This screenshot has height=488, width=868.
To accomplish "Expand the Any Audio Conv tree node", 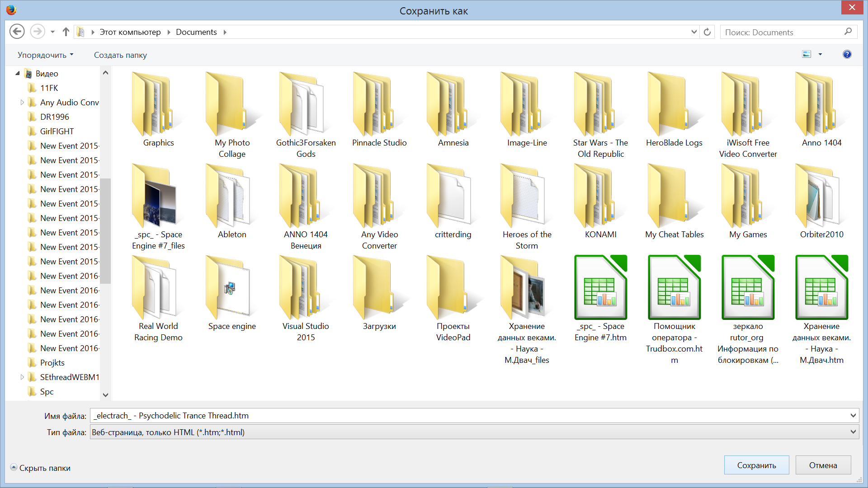I will tap(22, 103).
